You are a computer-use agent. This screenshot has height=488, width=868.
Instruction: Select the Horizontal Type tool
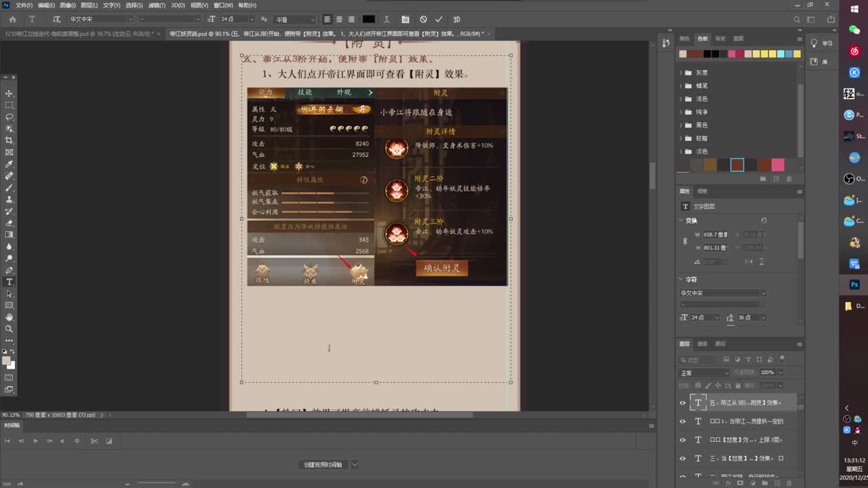pos(9,282)
